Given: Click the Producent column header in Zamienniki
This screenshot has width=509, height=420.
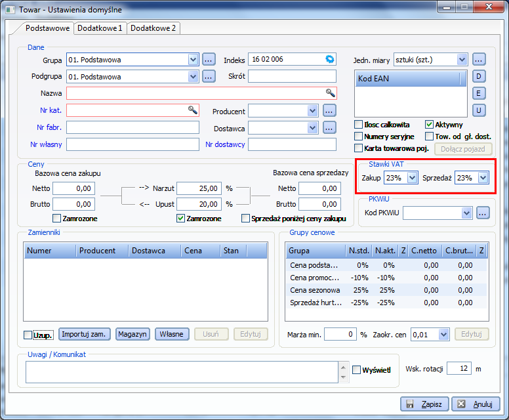Looking at the screenshot, I should (102, 251).
